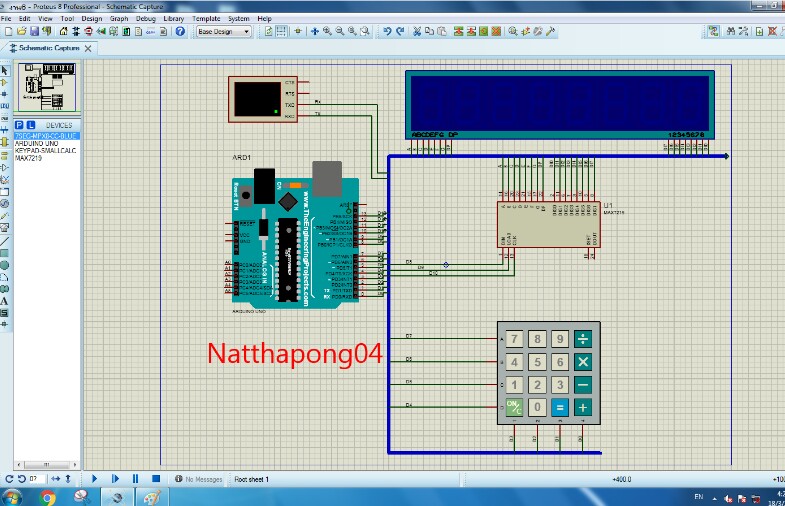Image resolution: width=785 pixels, height=506 pixels.
Task: Click the keypad ON/C key
Action: point(514,408)
